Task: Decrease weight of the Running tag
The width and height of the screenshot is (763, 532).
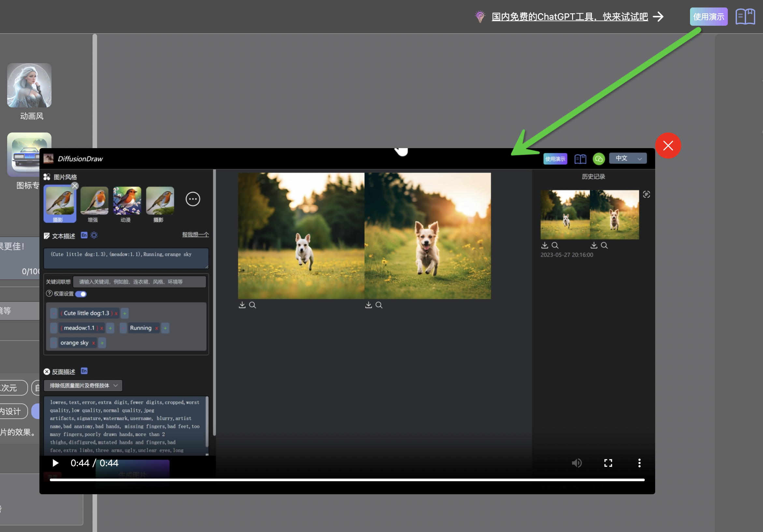Action: [x=123, y=328]
